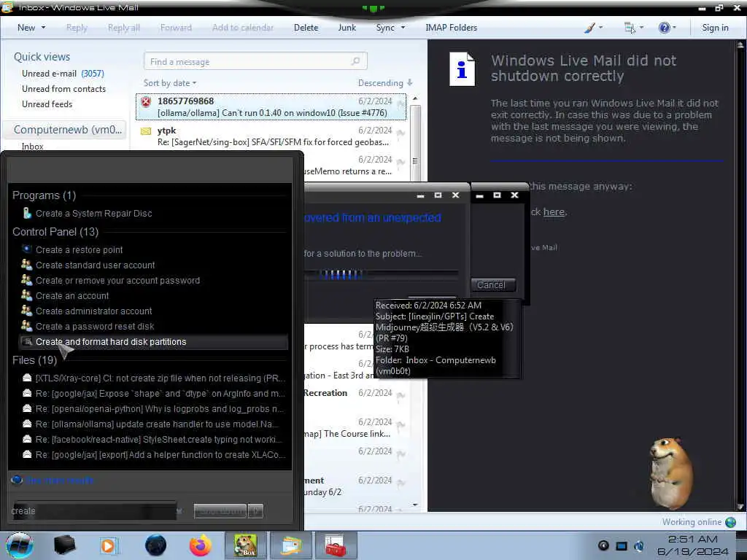The height and width of the screenshot is (560, 747).
Task: Open the paintbrush colorizer icon
Action: [589, 28]
